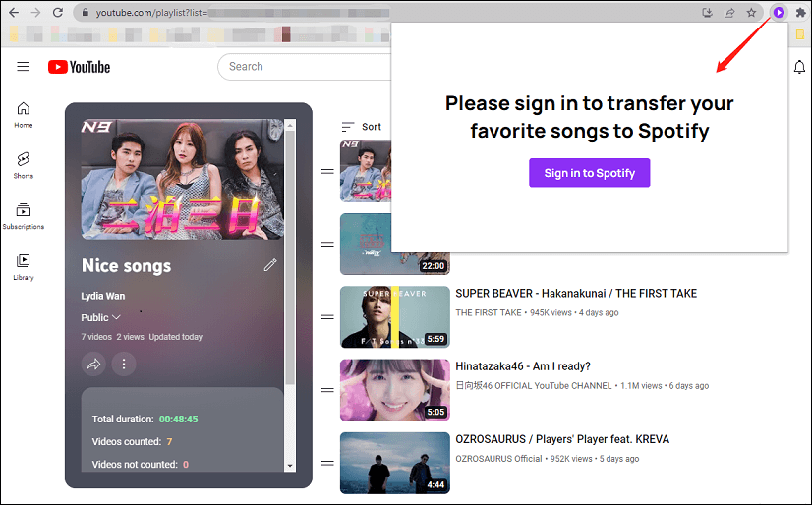Image resolution: width=812 pixels, height=505 pixels.
Task: Click SUPER BEAVER - Hakanakunai video title
Action: coord(576,294)
